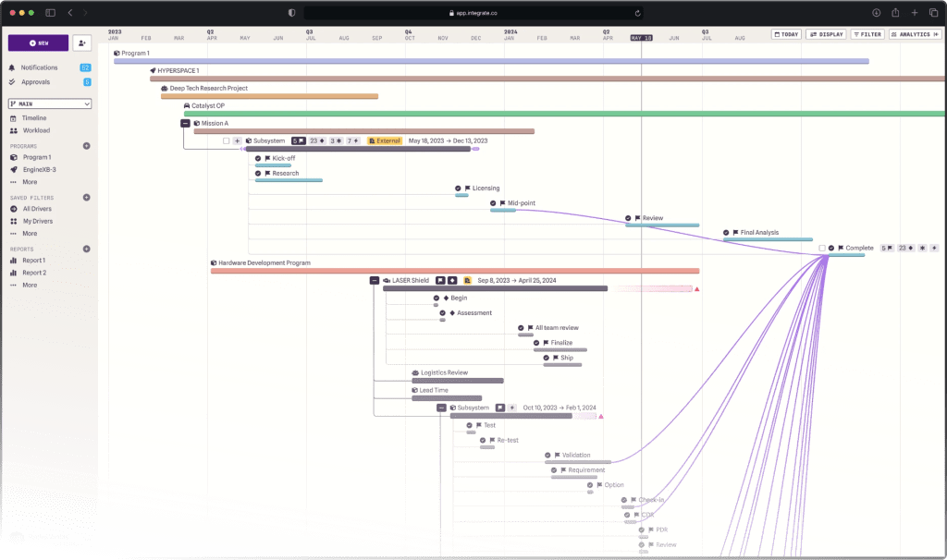Click the browser share icon

tap(895, 13)
